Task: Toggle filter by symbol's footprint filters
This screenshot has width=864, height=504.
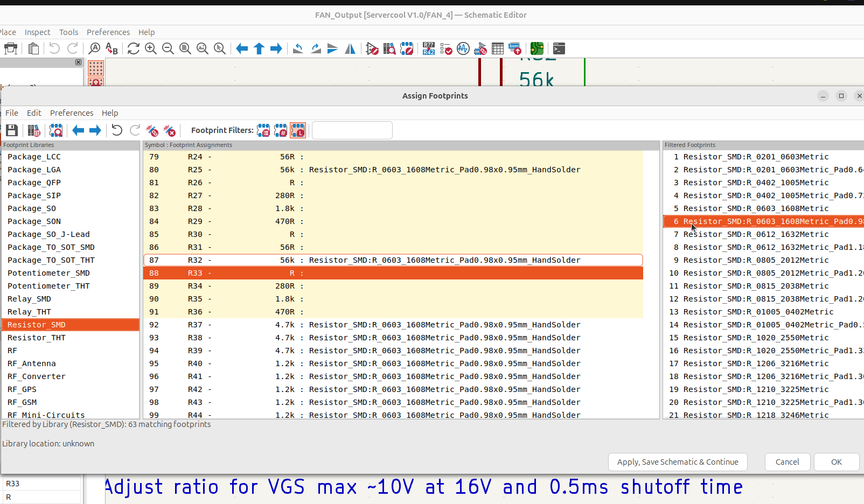Action: point(263,130)
